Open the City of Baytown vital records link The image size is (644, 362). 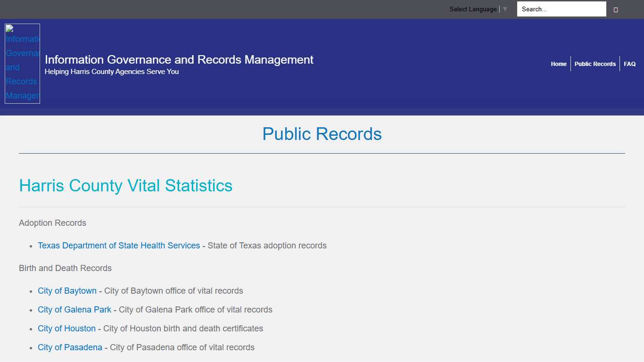(x=67, y=291)
